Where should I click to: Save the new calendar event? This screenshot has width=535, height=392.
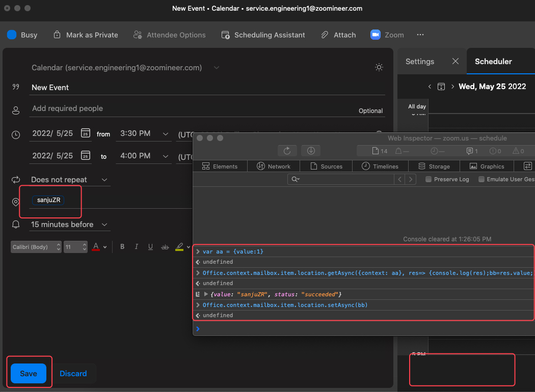(29, 373)
